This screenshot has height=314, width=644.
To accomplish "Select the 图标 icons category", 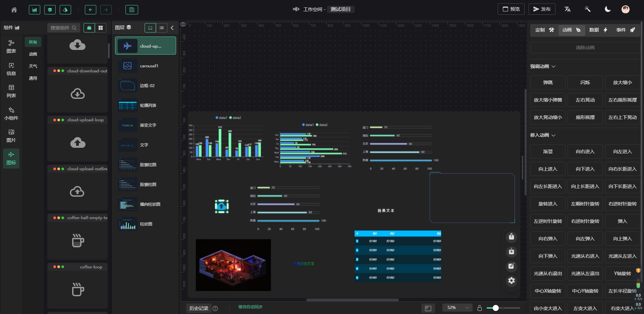I will pyautogui.click(x=11, y=158).
